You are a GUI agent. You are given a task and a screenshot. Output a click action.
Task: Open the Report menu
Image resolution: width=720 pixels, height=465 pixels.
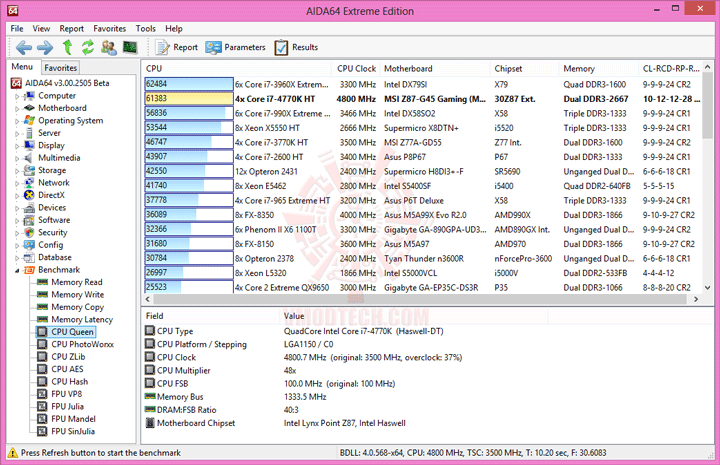click(x=72, y=28)
